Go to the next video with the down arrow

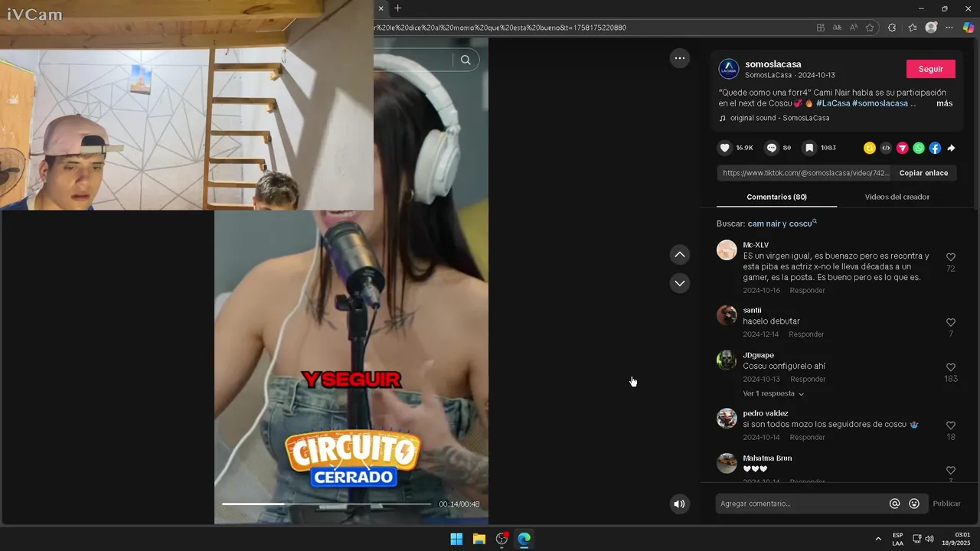pyautogui.click(x=679, y=283)
